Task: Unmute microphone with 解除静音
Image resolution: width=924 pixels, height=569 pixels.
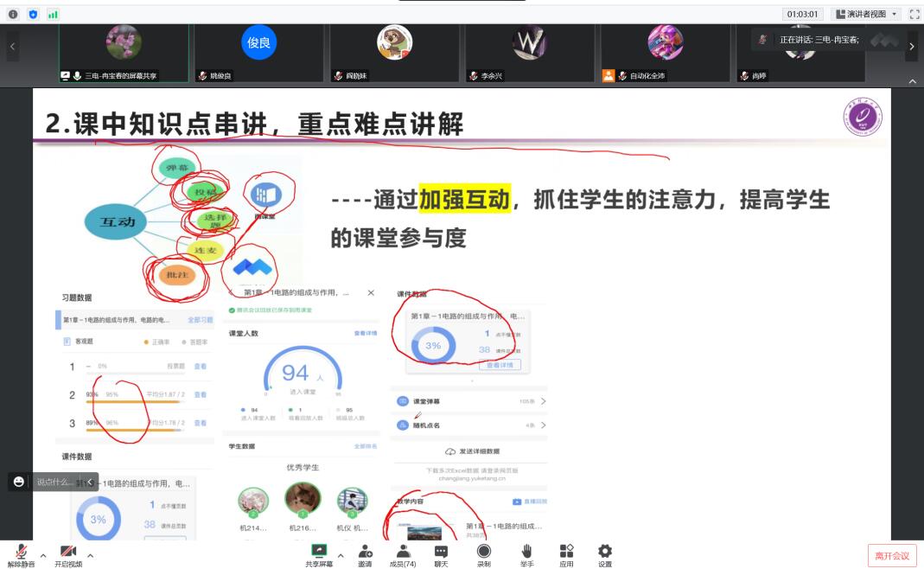Action: pyautogui.click(x=21, y=555)
